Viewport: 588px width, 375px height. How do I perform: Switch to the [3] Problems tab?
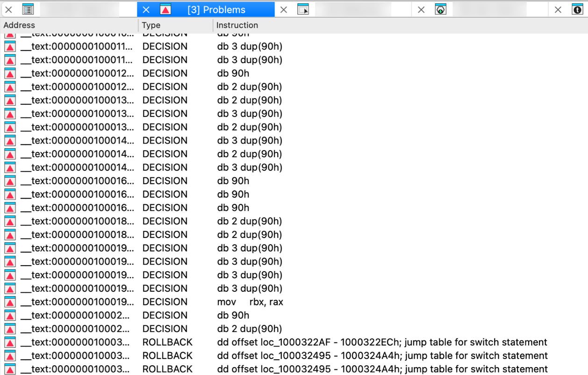pyautogui.click(x=216, y=10)
